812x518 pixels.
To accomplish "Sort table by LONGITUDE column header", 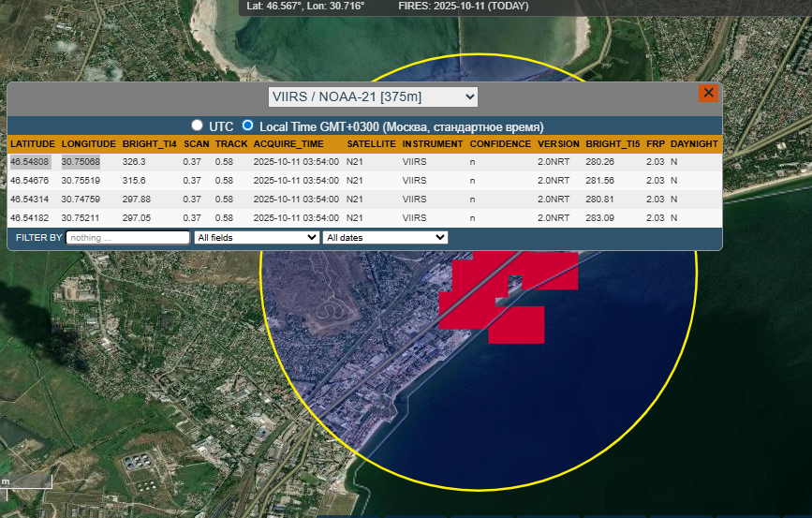I will (89, 144).
